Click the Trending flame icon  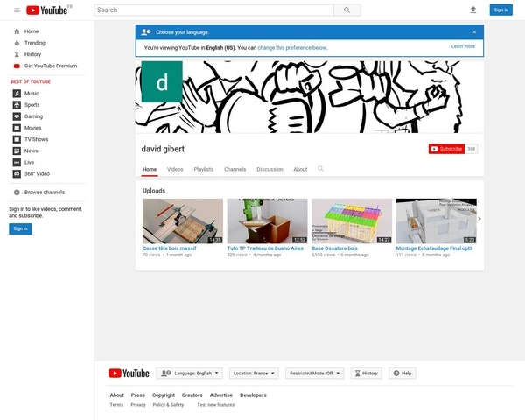[17, 43]
